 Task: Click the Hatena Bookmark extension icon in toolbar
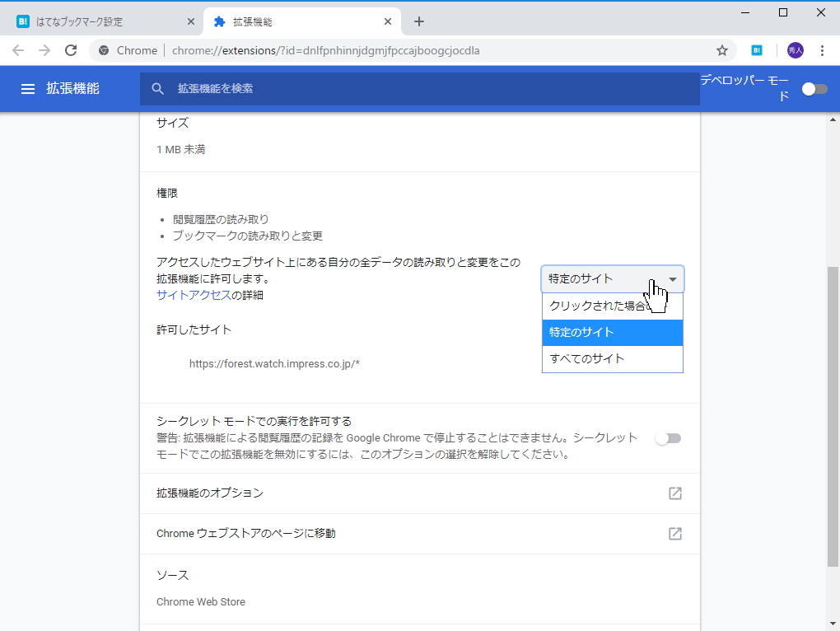pos(757,50)
